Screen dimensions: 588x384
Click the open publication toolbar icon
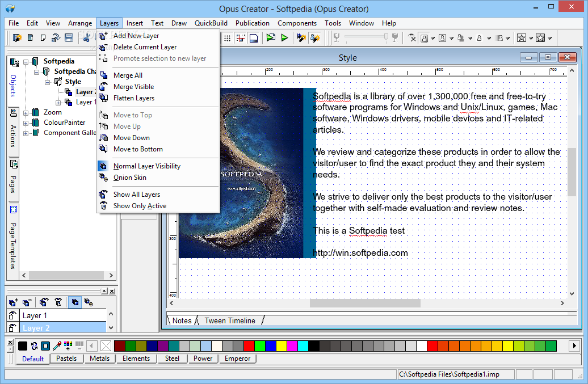click(56, 38)
